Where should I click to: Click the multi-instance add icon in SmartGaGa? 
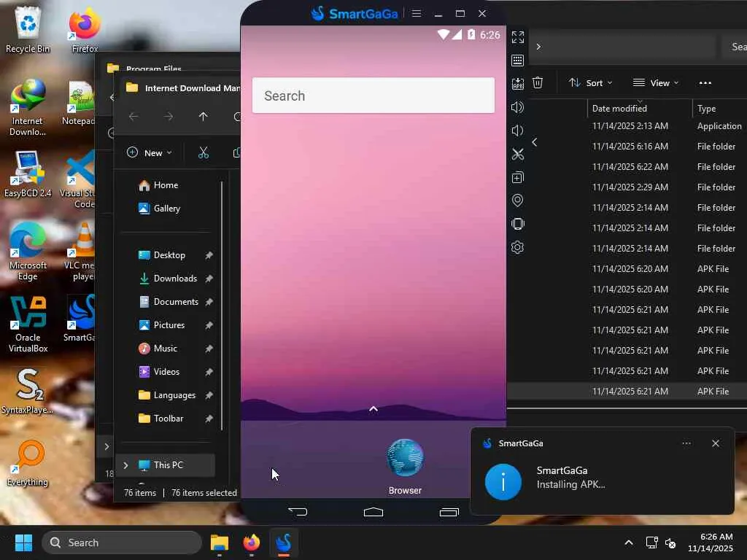(x=517, y=177)
